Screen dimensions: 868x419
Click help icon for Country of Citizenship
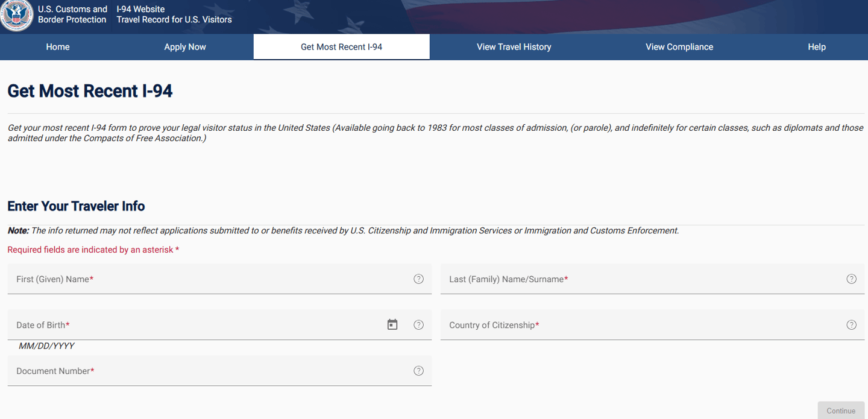pyautogui.click(x=851, y=325)
